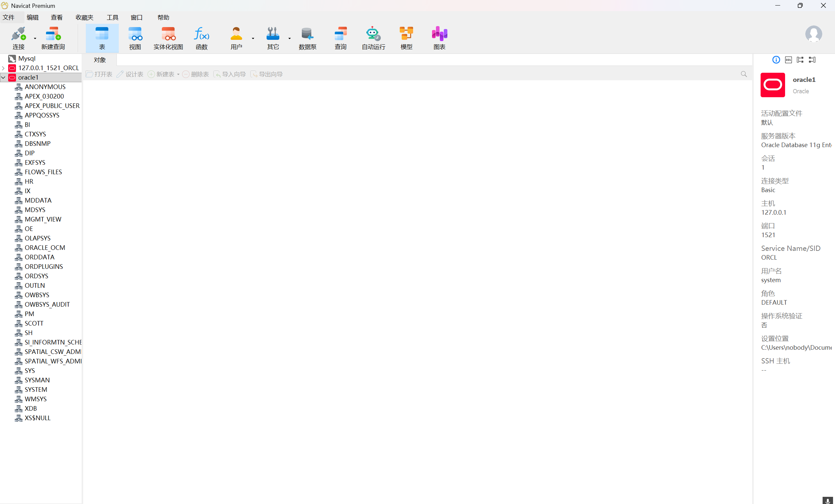
Task: Expand the User (用户) dropdown arrow
Action: coord(253,38)
